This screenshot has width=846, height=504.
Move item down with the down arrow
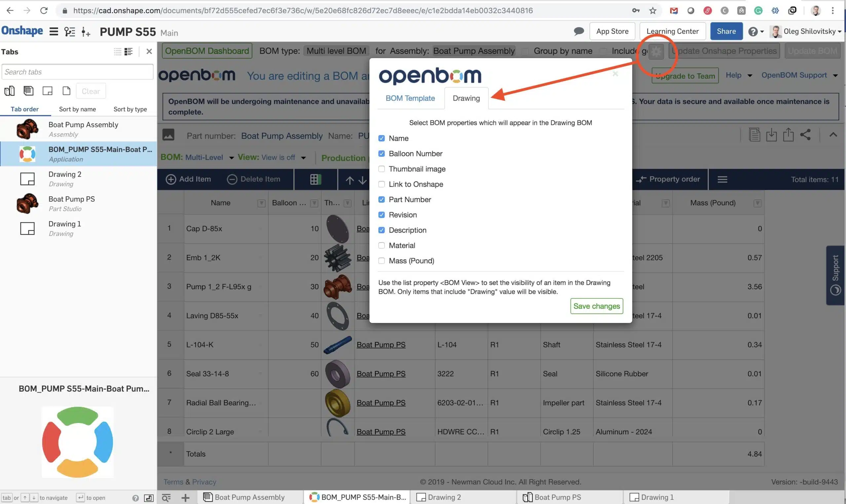363,180
